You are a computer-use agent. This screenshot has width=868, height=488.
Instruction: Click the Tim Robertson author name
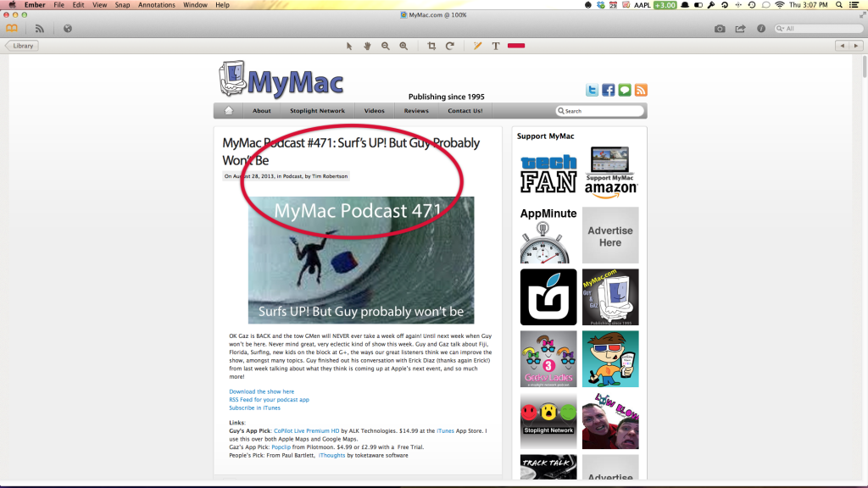(x=330, y=176)
